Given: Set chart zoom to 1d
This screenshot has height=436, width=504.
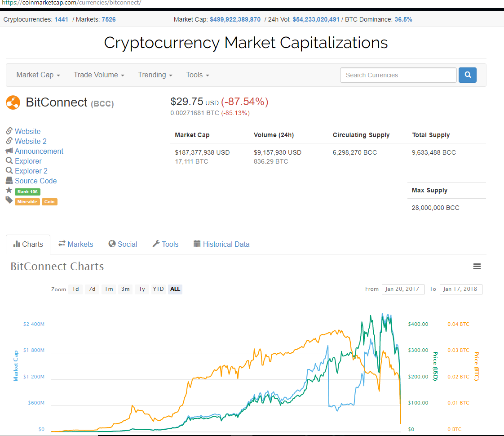Looking at the screenshot, I should tap(75, 289).
